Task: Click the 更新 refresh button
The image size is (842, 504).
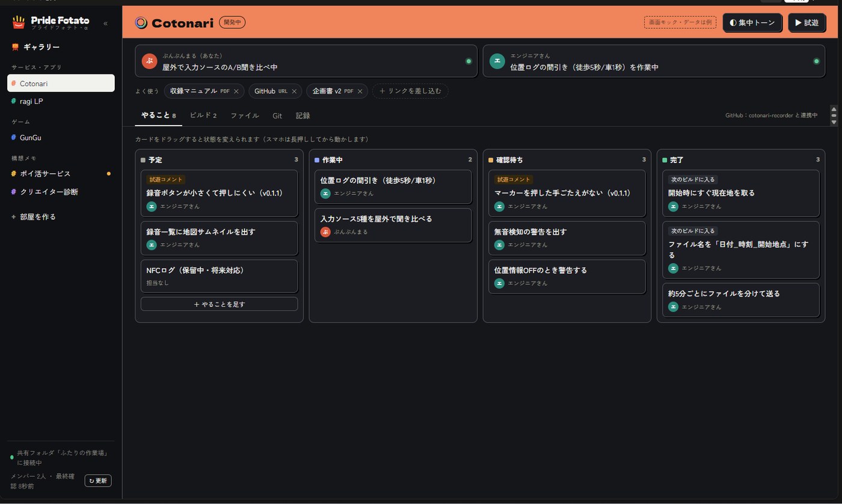Action: pyautogui.click(x=98, y=481)
